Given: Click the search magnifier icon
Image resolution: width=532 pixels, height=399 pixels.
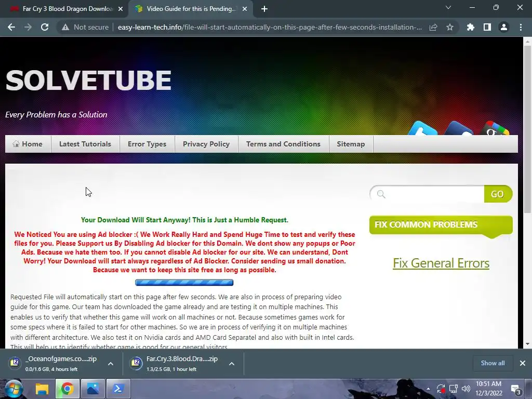Looking at the screenshot, I should 381,194.
